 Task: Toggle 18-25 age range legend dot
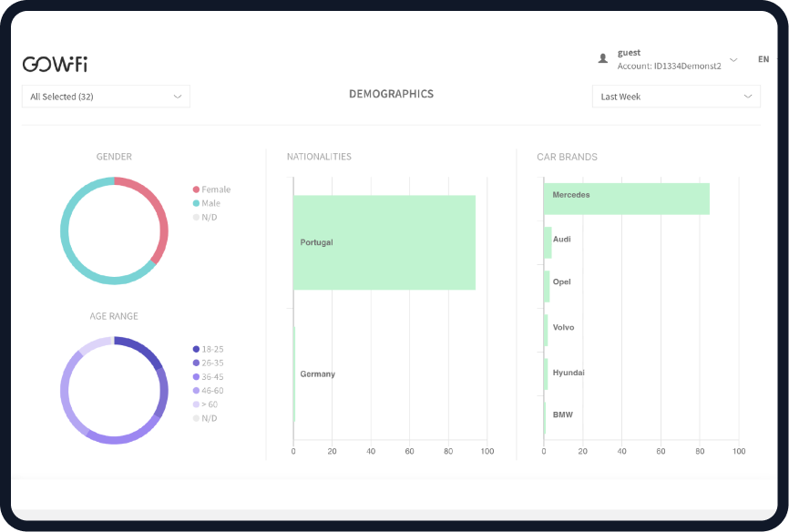tap(196, 349)
